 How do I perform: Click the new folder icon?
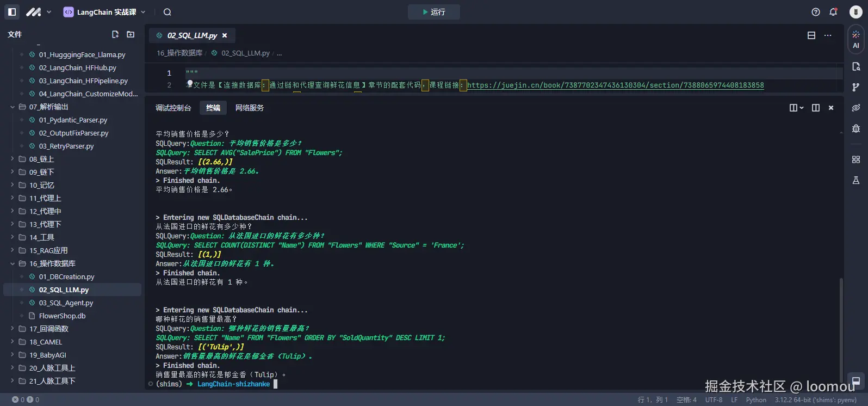131,34
